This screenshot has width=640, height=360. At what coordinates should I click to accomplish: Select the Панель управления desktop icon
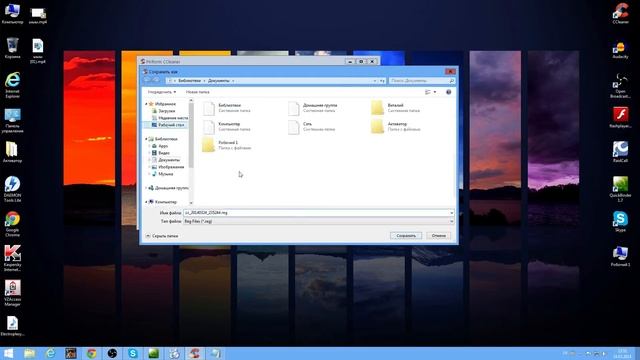tap(12, 121)
